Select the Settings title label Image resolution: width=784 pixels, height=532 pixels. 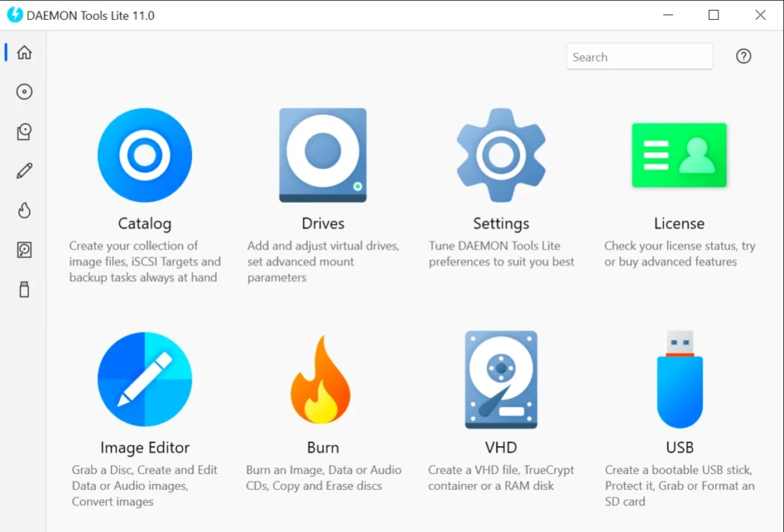point(501,224)
